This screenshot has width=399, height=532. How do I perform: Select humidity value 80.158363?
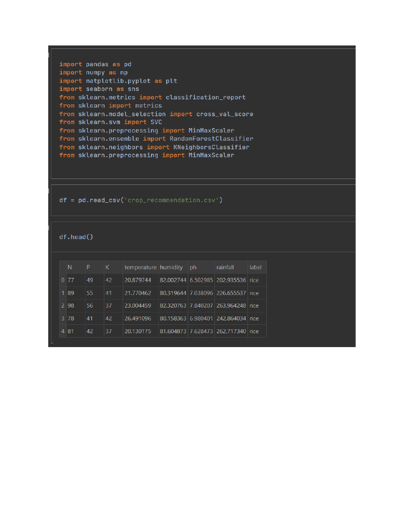click(173, 318)
